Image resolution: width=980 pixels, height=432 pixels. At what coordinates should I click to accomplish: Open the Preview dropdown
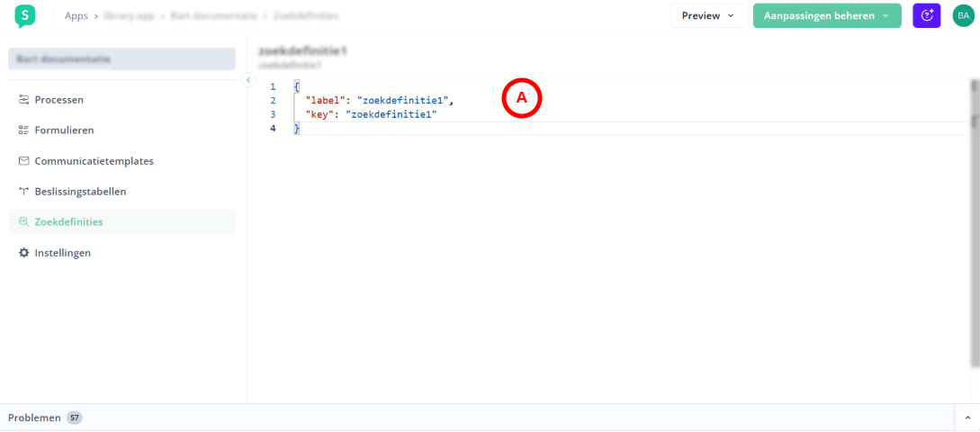pos(707,15)
